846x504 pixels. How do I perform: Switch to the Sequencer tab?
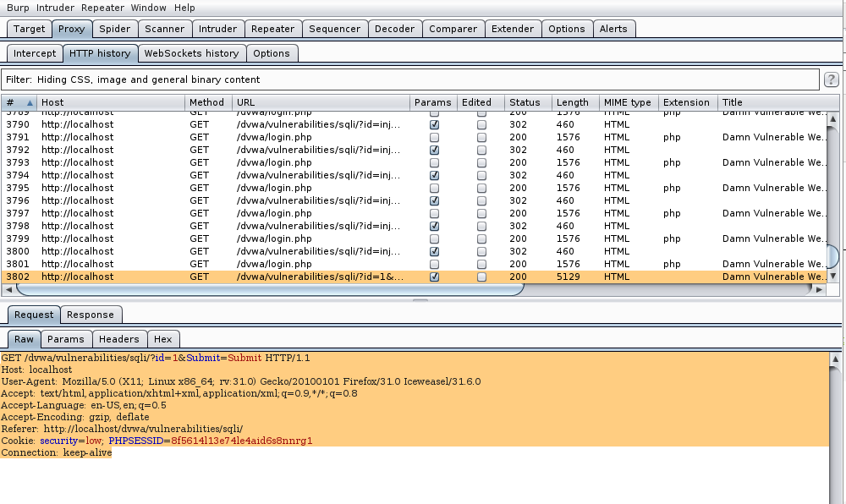[334, 29]
